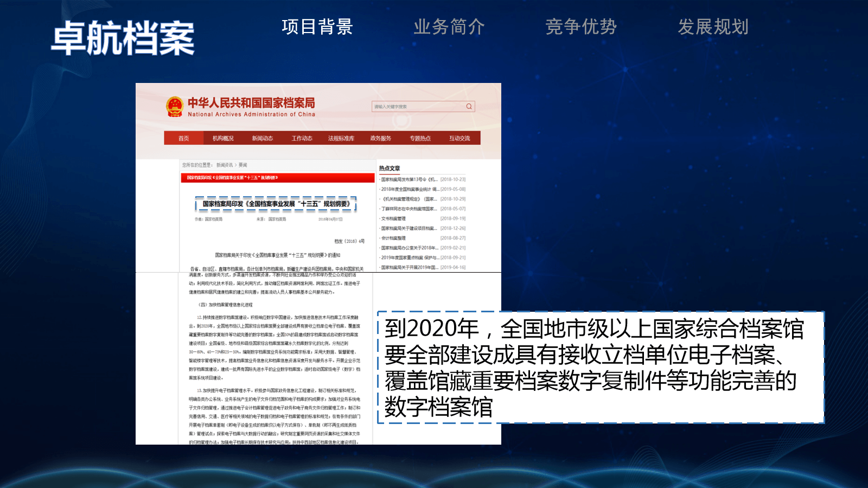Select the 竞争优势 slide tab
The width and height of the screenshot is (868, 488).
coord(581,27)
